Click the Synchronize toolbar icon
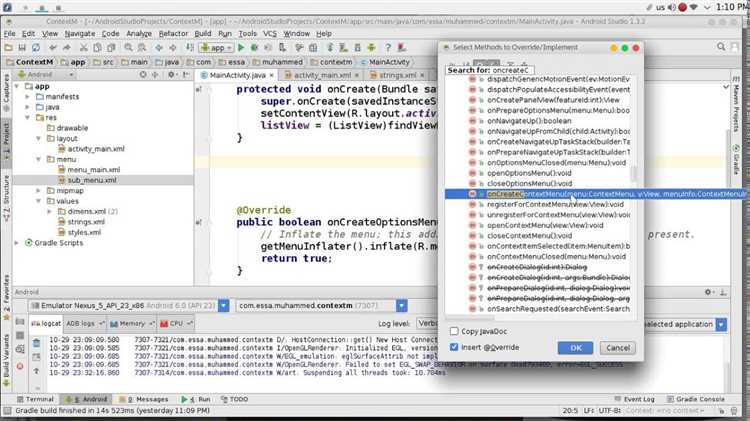750x421 pixels. [x=36, y=48]
